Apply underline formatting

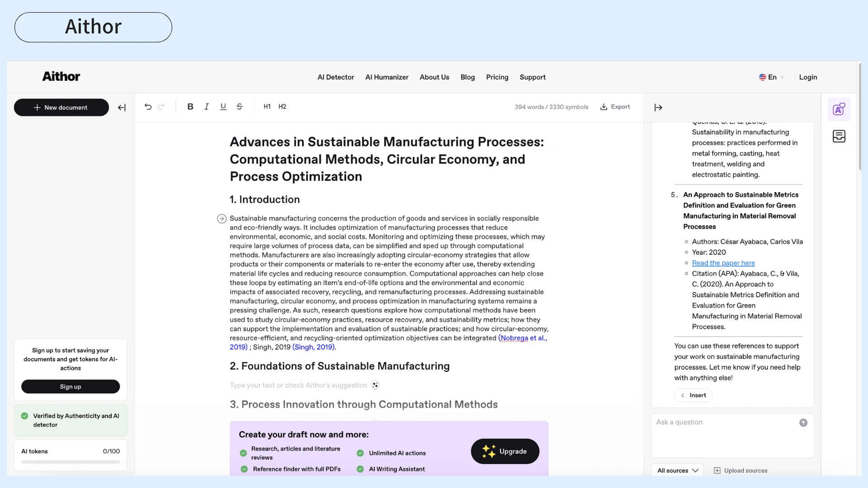(223, 107)
